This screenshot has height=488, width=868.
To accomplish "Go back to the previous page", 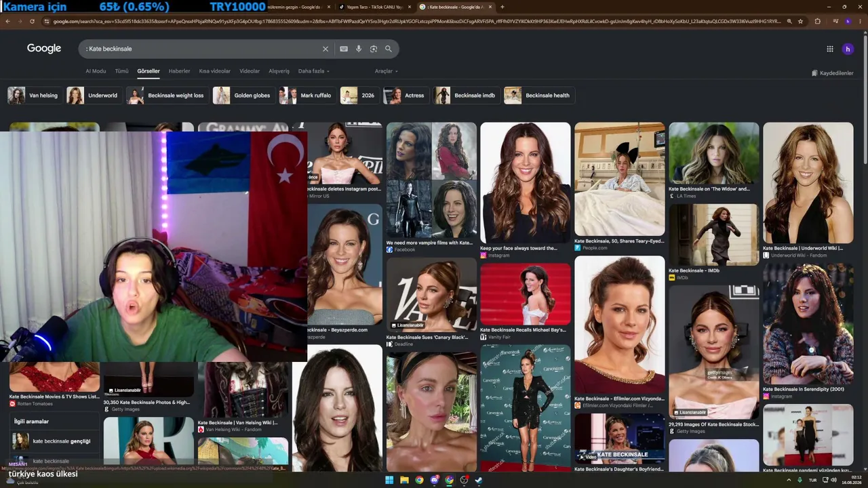I will click(x=7, y=21).
